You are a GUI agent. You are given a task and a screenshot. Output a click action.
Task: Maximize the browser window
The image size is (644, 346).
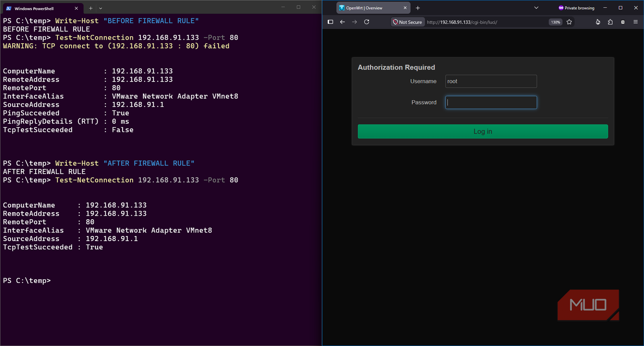(x=620, y=8)
